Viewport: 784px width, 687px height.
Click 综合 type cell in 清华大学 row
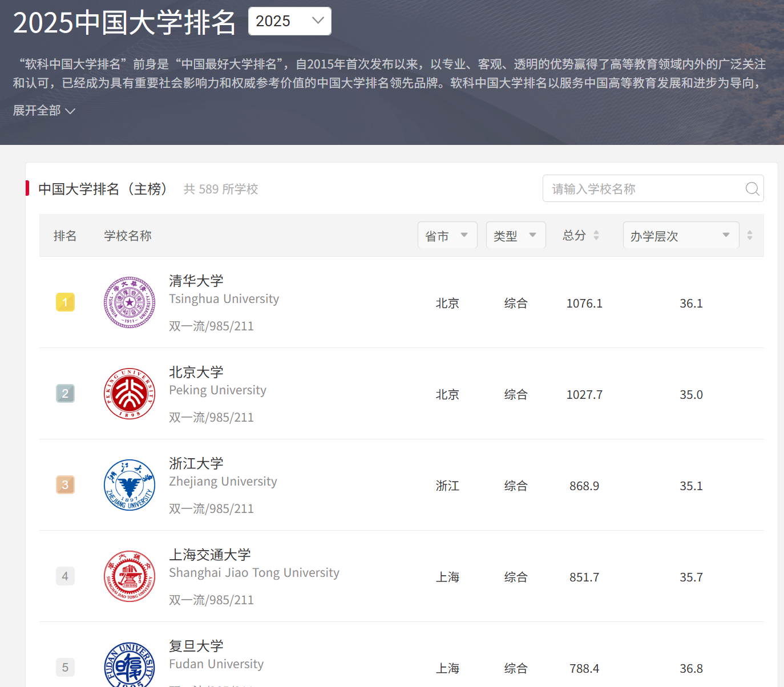pyautogui.click(x=516, y=304)
